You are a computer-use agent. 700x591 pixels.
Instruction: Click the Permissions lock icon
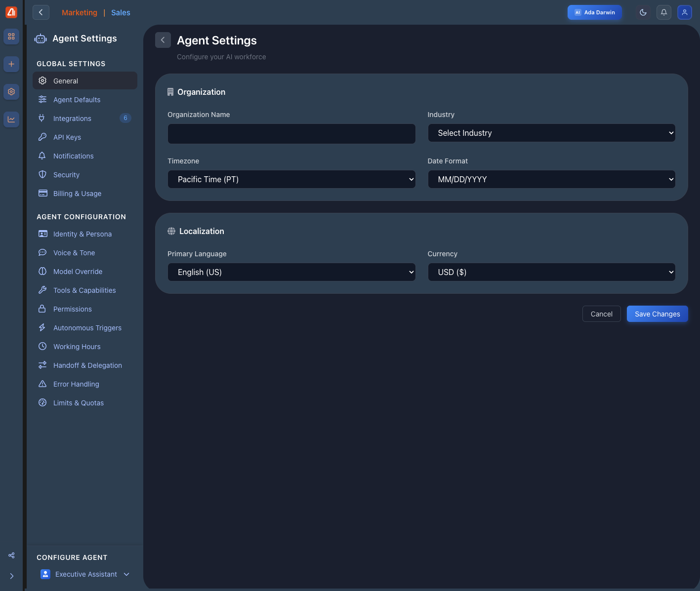point(42,309)
